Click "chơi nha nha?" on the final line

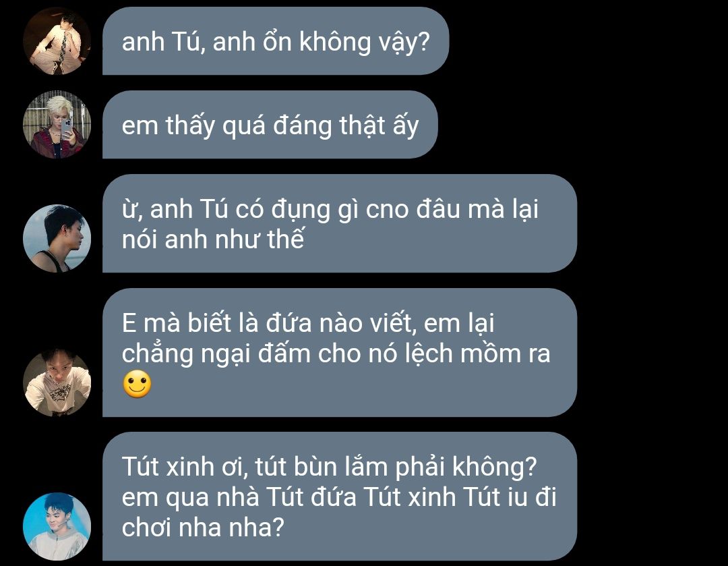pos(203,528)
